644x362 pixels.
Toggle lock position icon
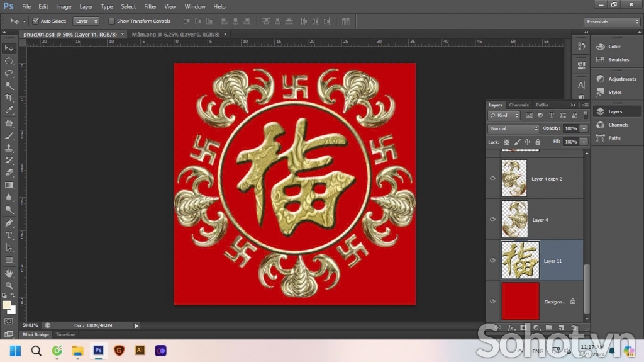pos(528,142)
